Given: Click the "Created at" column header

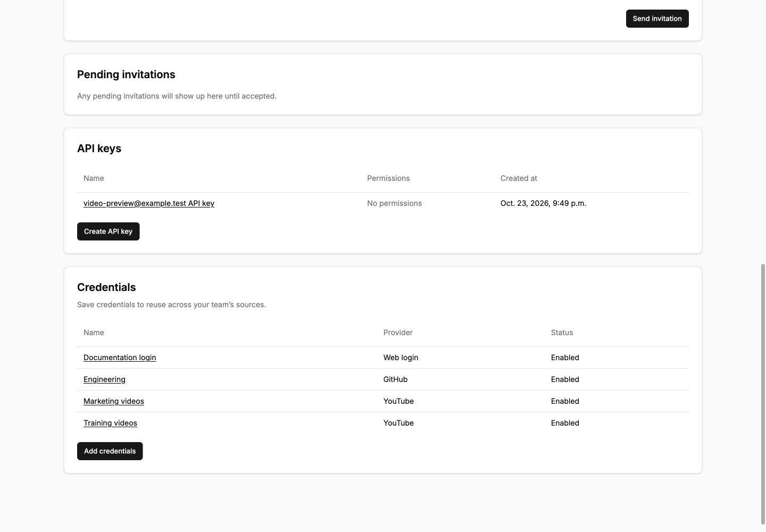Looking at the screenshot, I should [x=519, y=178].
